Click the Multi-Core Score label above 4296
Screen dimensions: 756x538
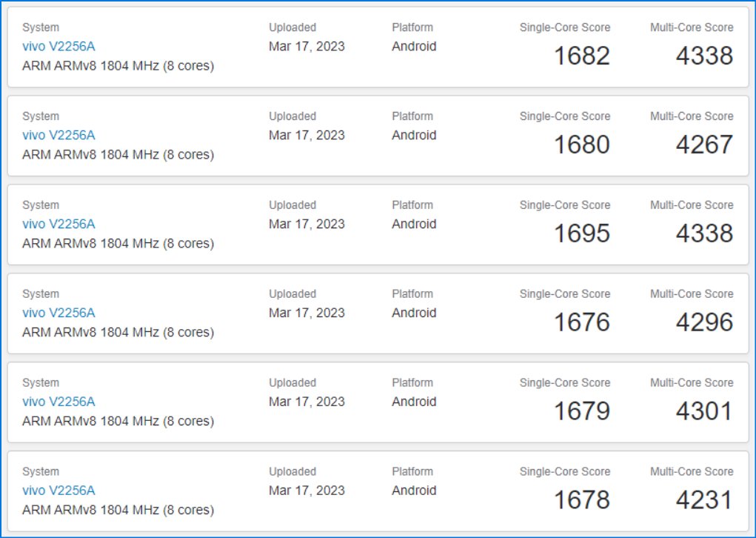point(692,294)
